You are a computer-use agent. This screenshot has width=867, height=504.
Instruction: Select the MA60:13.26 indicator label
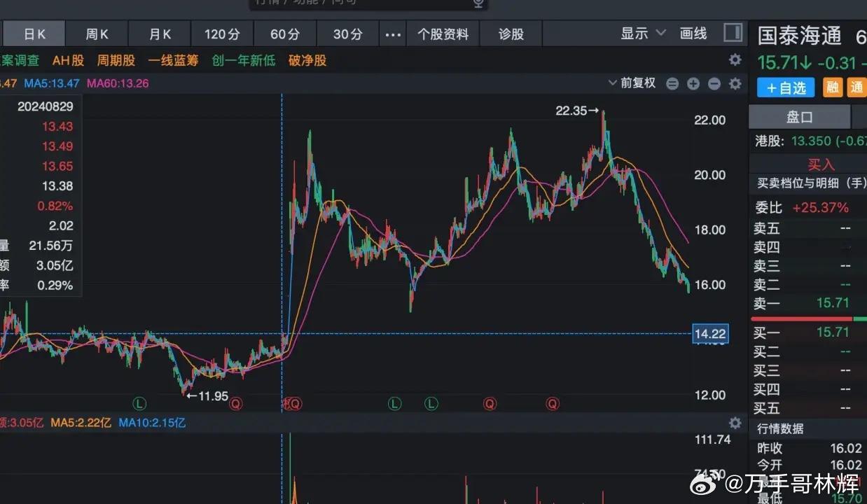(x=118, y=84)
